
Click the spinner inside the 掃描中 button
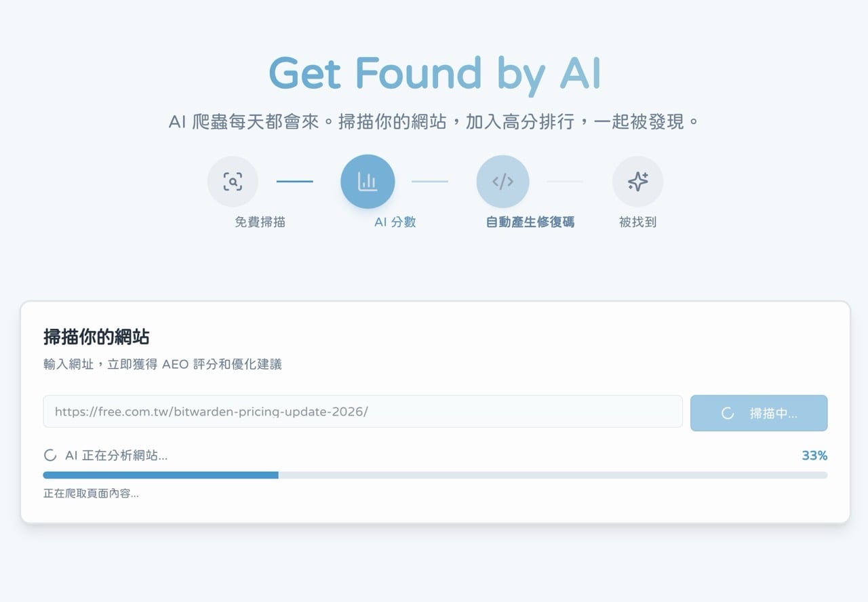click(x=728, y=414)
